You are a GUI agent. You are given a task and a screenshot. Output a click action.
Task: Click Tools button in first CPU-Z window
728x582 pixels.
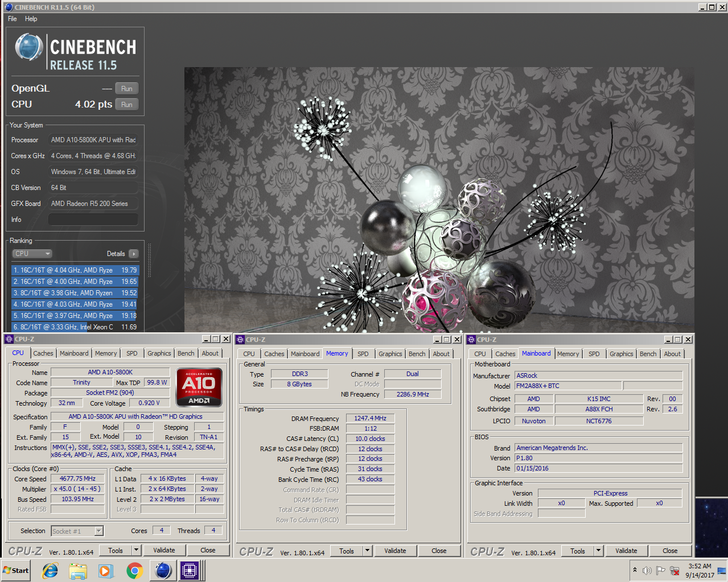116,551
